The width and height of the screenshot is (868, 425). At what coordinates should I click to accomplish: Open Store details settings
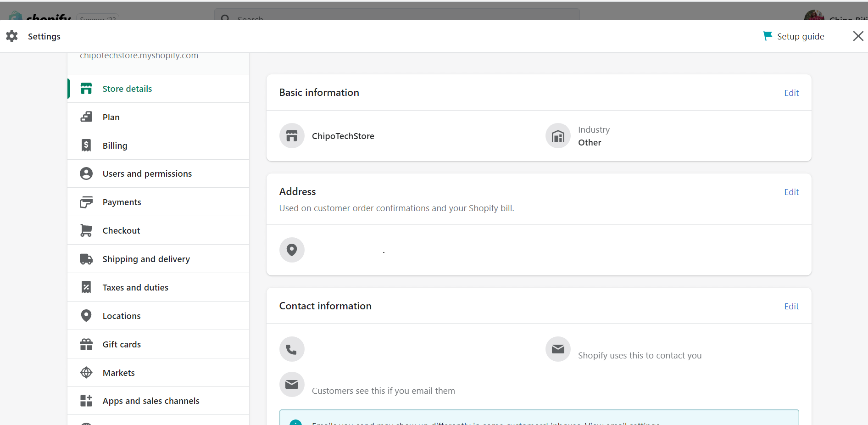(x=158, y=89)
